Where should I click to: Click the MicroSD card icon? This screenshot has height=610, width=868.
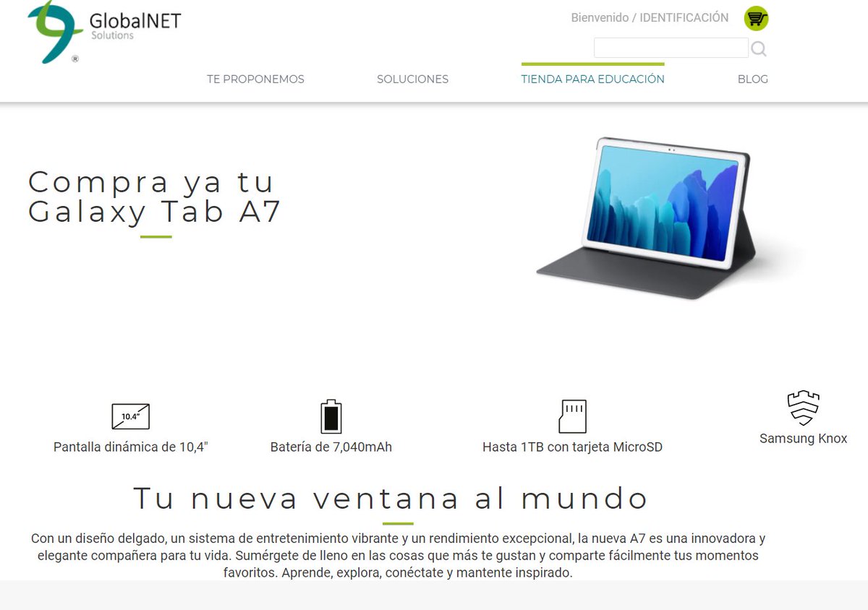click(x=573, y=416)
